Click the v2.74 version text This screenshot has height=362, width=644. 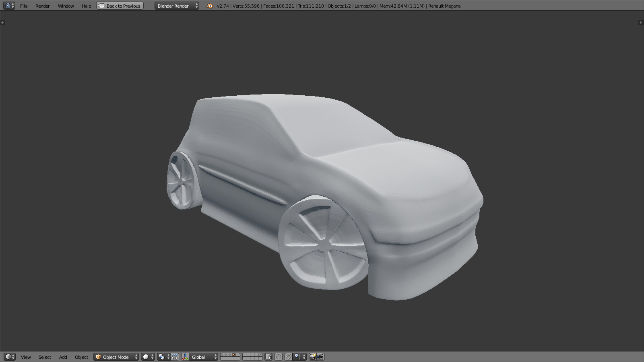223,6
